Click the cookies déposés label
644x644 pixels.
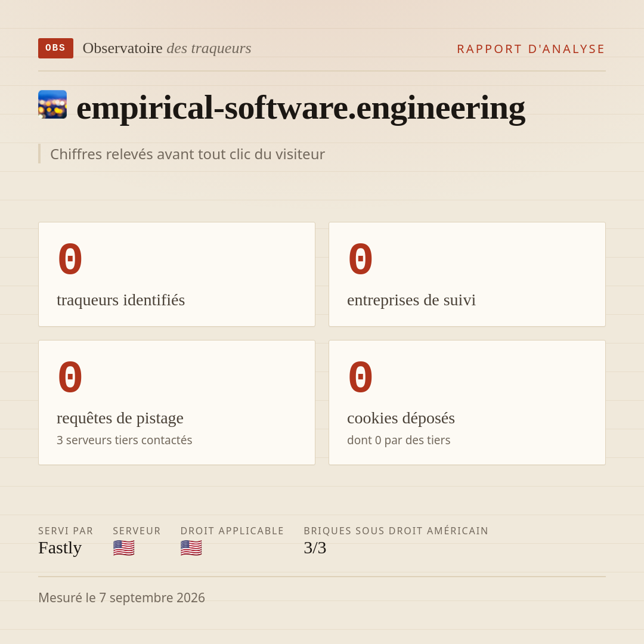click(x=401, y=418)
